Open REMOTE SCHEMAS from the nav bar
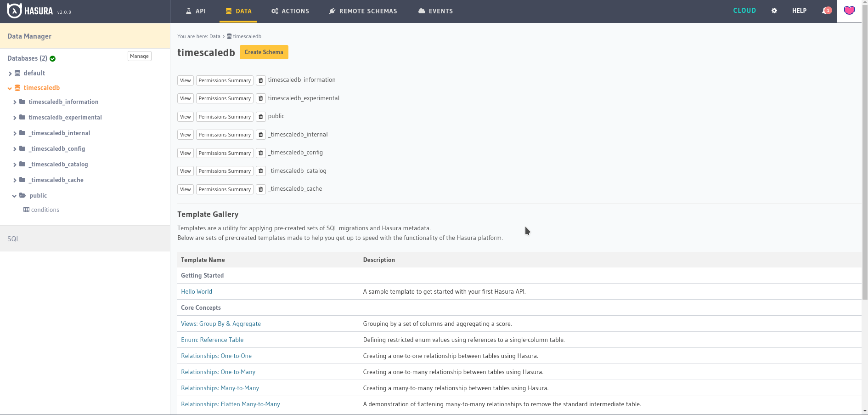Viewport: 868px width, 415px height. pyautogui.click(x=332, y=11)
